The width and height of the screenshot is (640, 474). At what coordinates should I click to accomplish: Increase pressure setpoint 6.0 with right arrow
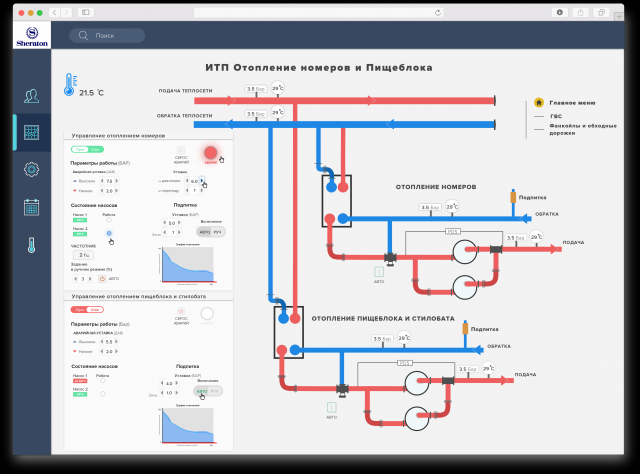[202, 180]
